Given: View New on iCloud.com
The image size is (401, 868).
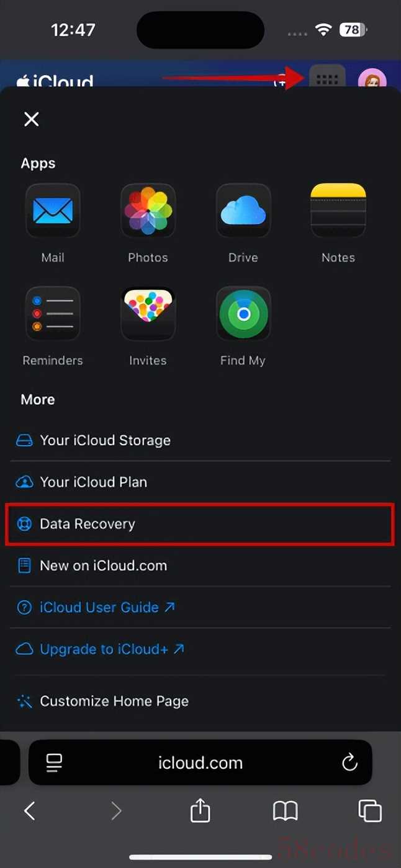Looking at the screenshot, I should coord(103,565).
